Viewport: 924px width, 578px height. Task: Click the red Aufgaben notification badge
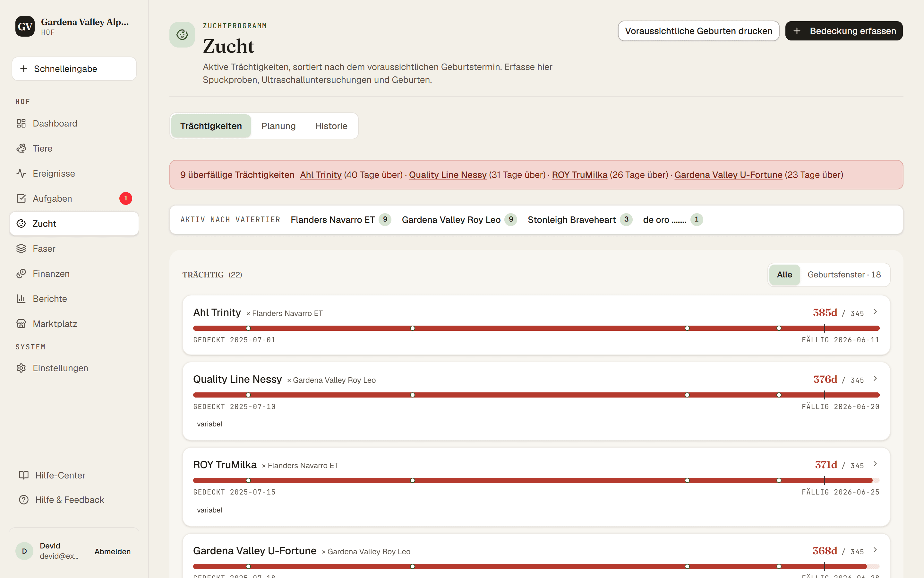126,198
